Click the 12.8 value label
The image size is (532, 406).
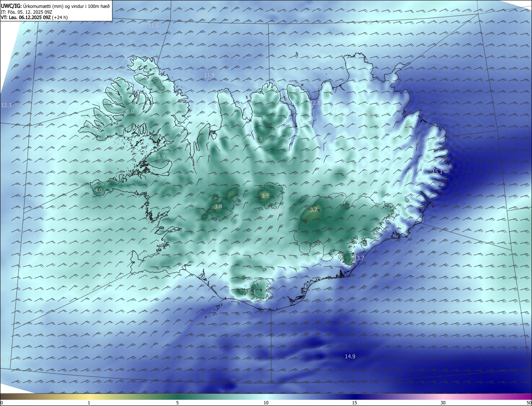pos(316,103)
